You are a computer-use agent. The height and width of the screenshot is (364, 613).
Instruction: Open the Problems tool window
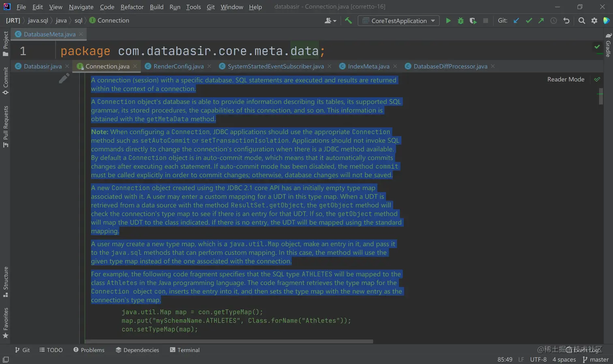pyautogui.click(x=89, y=350)
